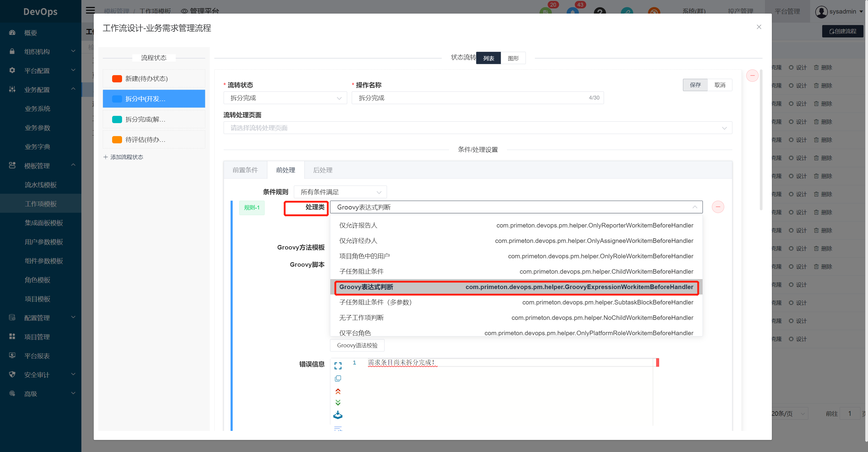
Task: Click the fullscreen icon beside error editor
Action: [338, 366]
